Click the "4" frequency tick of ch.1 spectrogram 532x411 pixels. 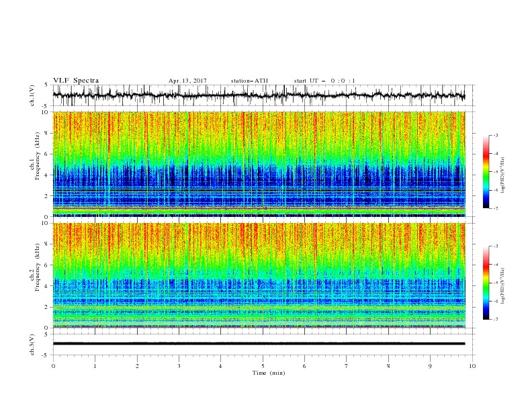(x=47, y=175)
